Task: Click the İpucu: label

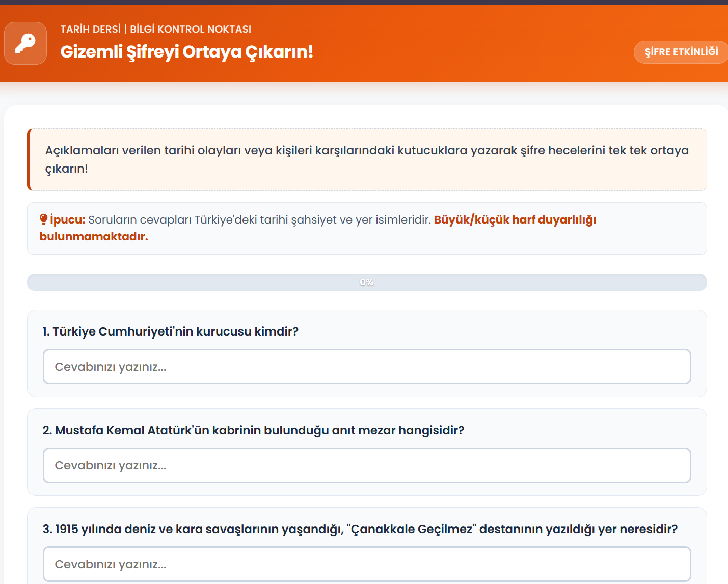Action: 67,219
